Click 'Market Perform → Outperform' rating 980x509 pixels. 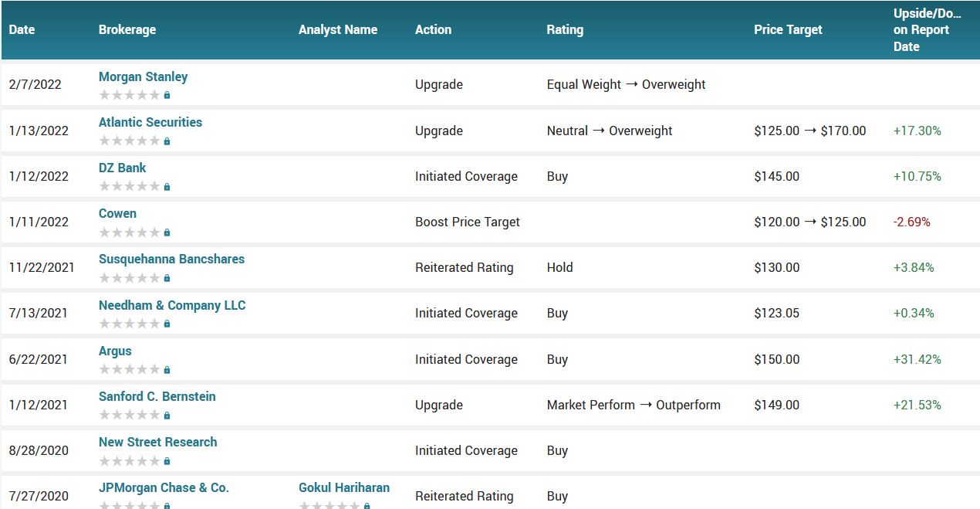[634, 405]
